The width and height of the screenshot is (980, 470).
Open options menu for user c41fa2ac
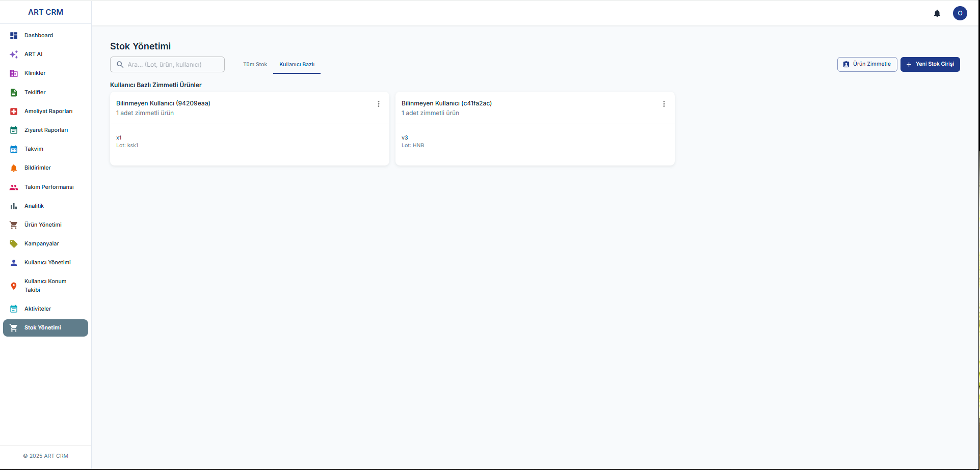(664, 104)
